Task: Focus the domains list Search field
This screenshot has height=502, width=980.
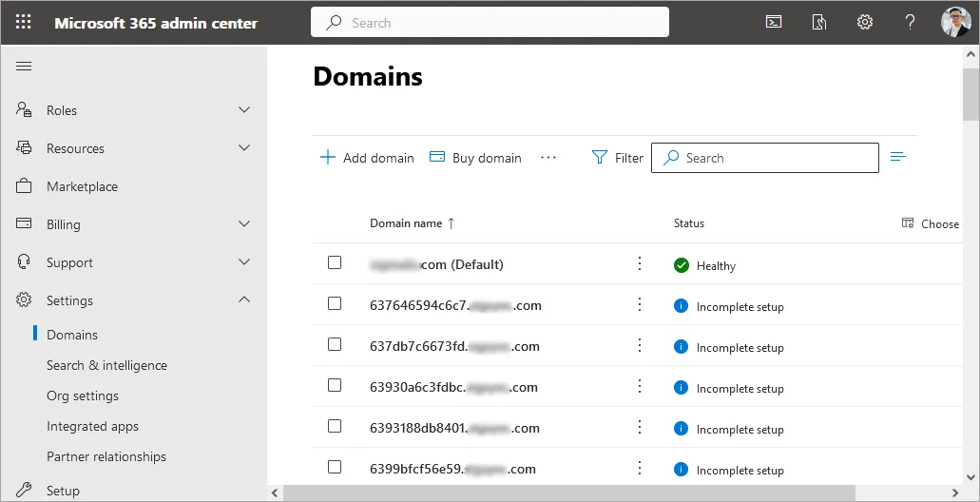Action: [x=765, y=158]
